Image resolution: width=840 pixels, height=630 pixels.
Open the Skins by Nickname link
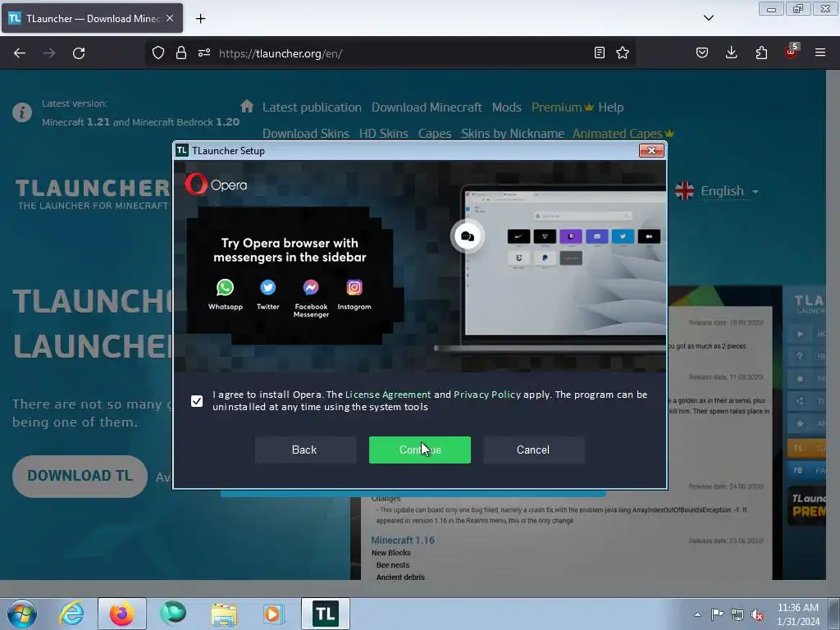(x=513, y=134)
